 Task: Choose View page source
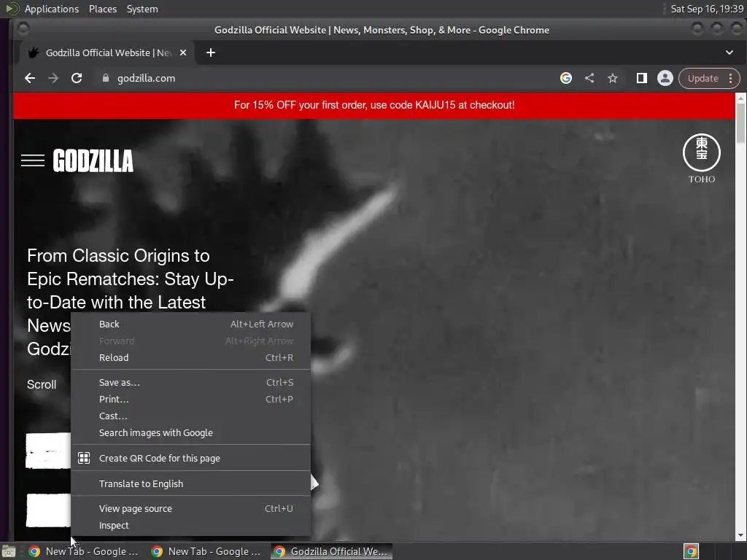pyautogui.click(x=190, y=508)
